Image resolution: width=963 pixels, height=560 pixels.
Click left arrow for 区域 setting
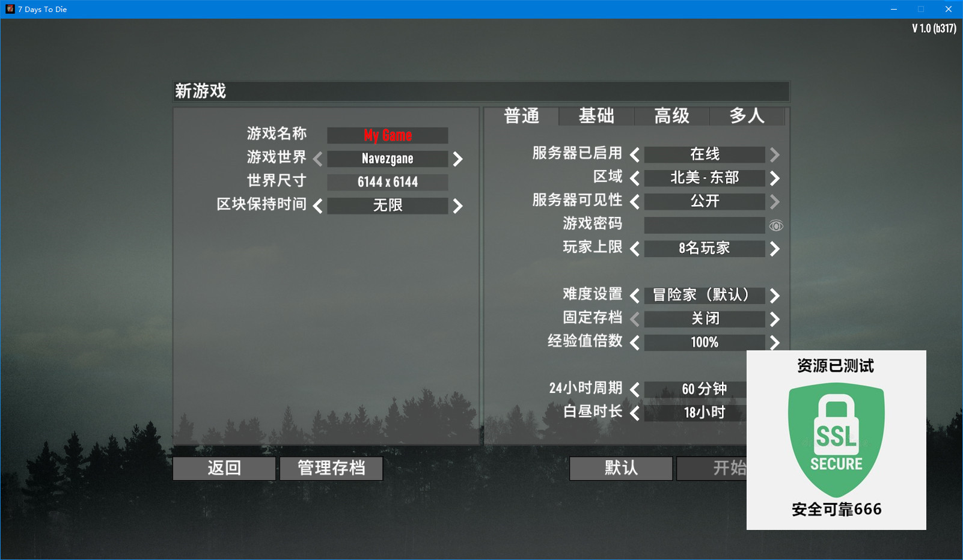pyautogui.click(x=635, y=178)
